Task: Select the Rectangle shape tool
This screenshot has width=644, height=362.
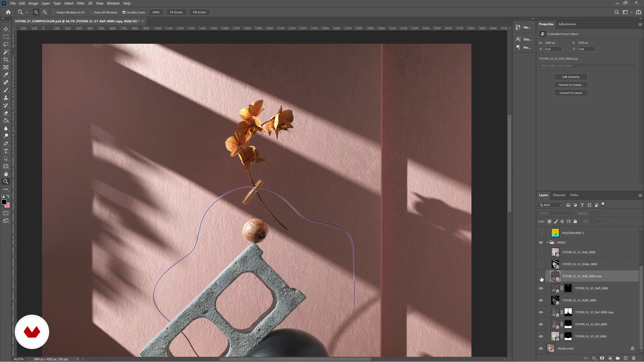Action: [x=6, y=166]
